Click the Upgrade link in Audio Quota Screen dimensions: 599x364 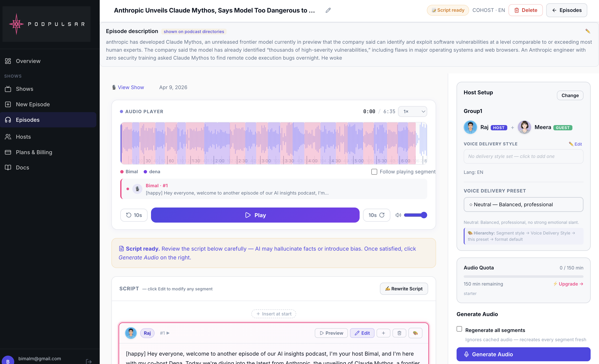[x=568, y=284]
